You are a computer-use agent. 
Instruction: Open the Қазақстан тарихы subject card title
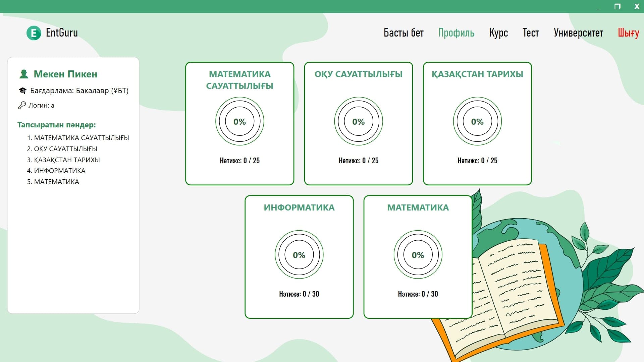pyautogui.click(x=477, y=74)
